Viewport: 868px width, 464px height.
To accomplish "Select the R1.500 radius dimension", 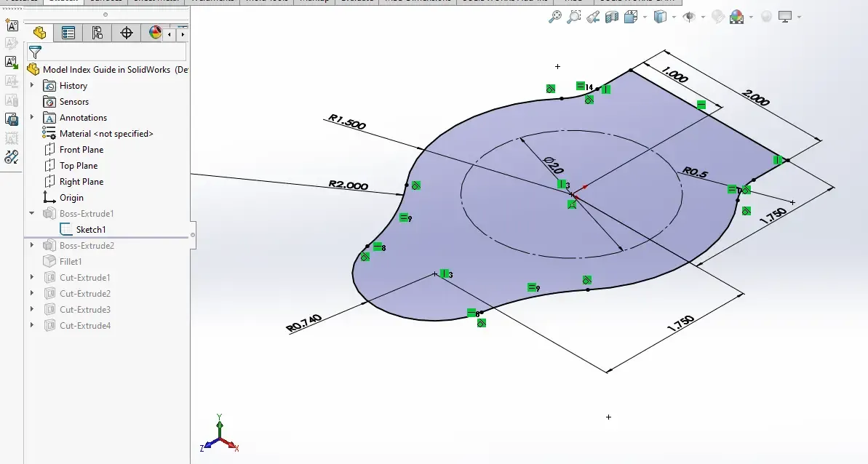I will point(347,121).
